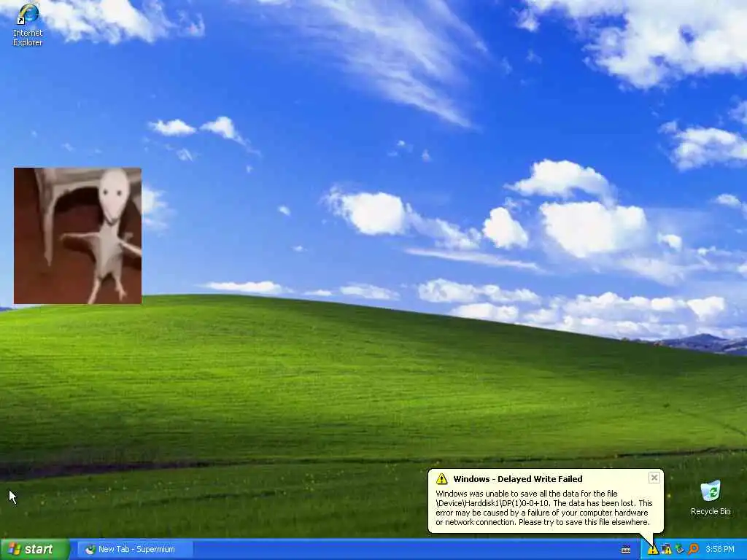747x560 pixels.
Task: Click the Delayed Write Failed balloon message
Action: [x=544, y=507]
